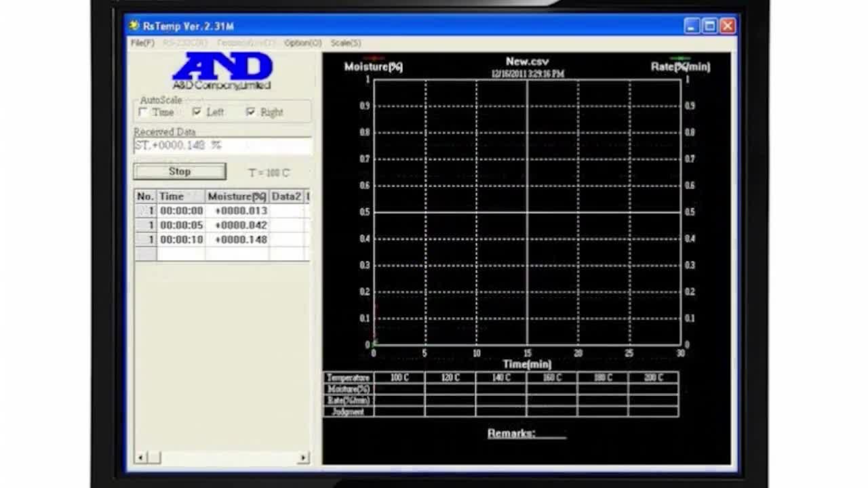Click the 200 C temperature cell
This screenshot has width=868, height=488.
click(x=654, y=378)
